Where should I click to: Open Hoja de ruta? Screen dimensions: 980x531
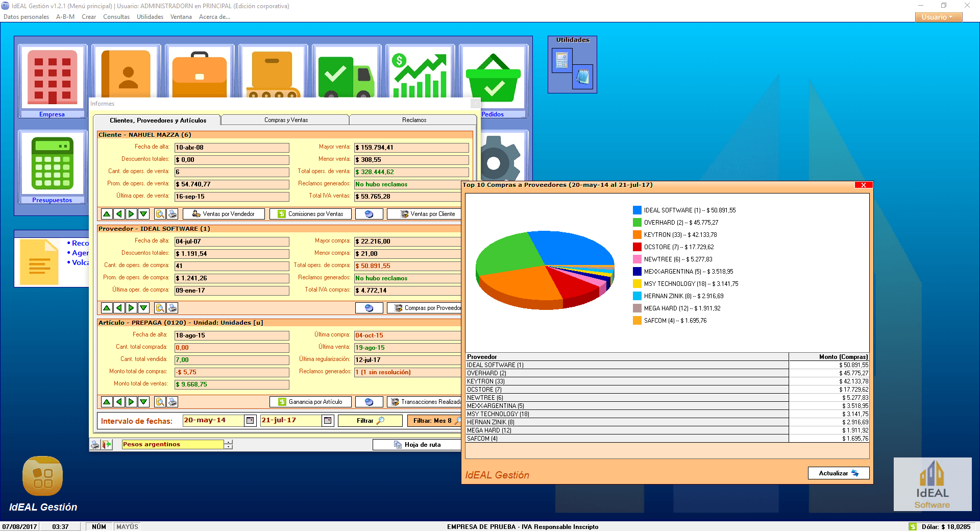(417, 445)
